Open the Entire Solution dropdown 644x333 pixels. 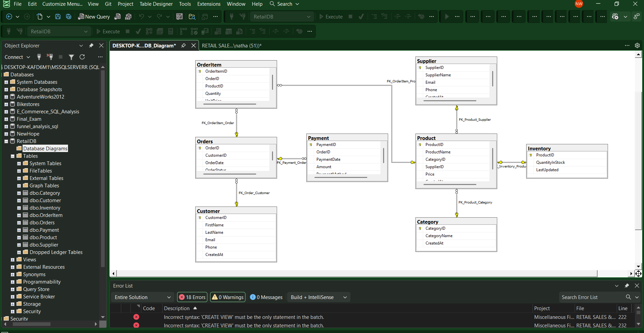point(142,297)
